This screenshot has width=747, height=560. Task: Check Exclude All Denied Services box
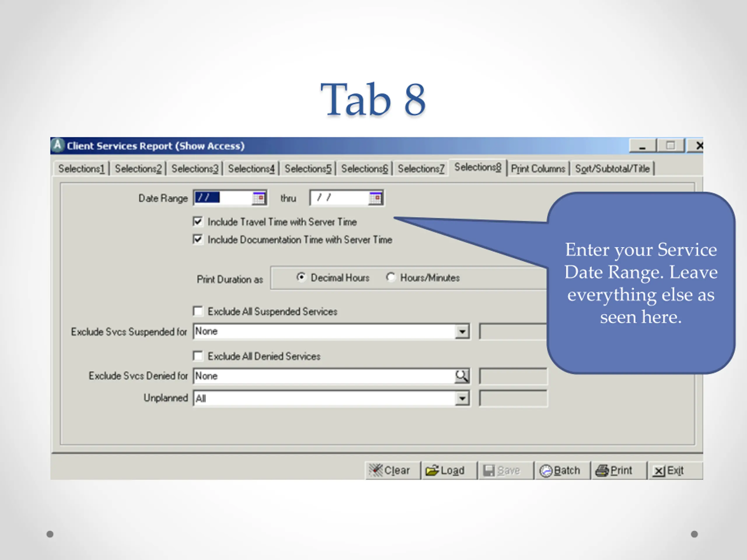point(198,356)
